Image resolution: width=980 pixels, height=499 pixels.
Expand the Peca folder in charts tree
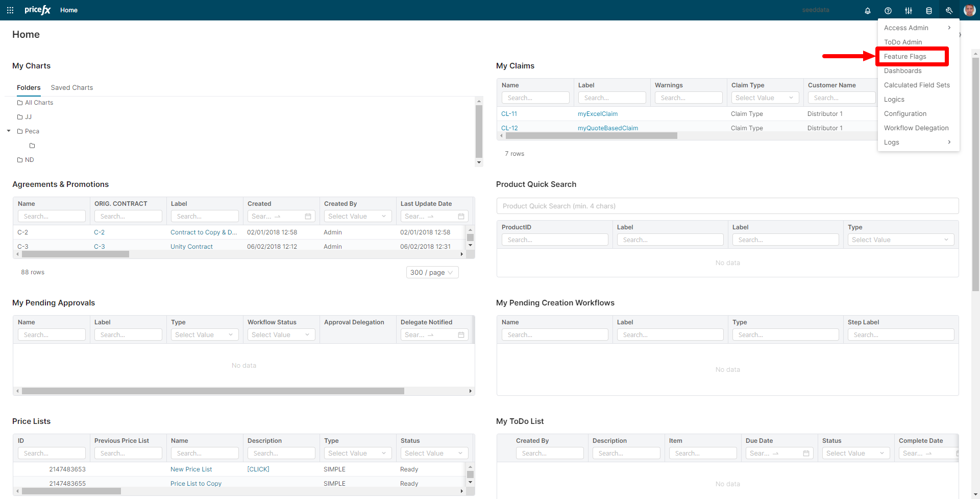pos(9,131)
